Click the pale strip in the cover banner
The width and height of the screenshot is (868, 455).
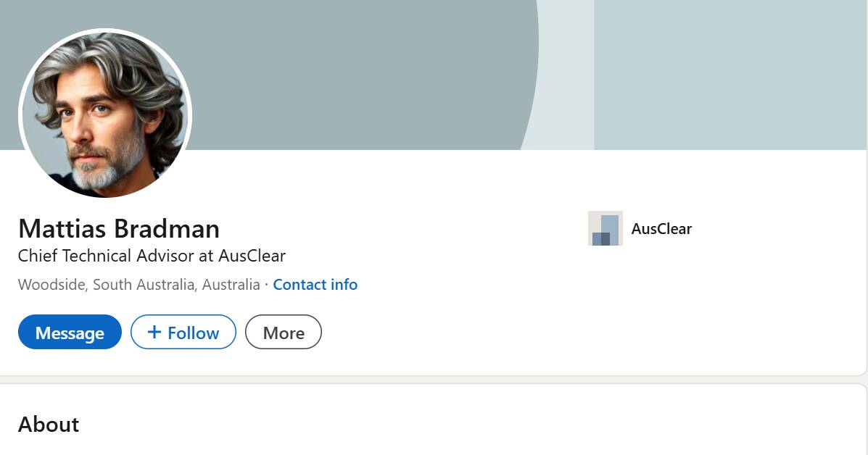click(x=566, y=72)
